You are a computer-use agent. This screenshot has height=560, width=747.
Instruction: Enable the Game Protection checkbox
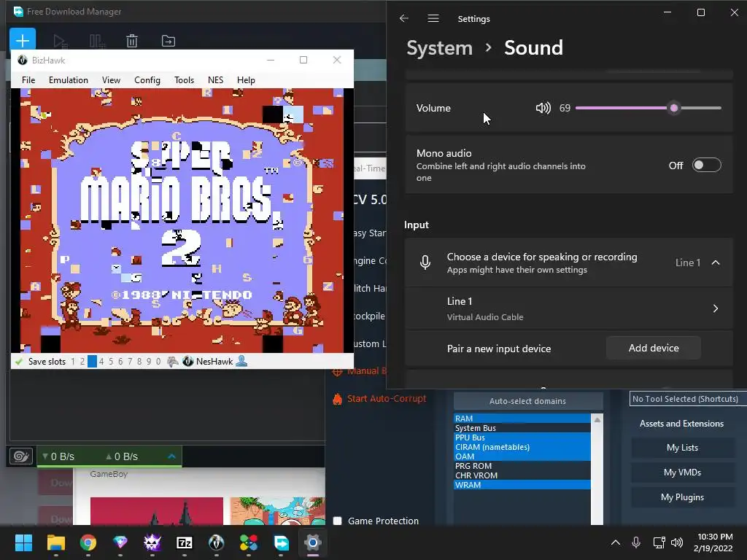coord(337,521)
